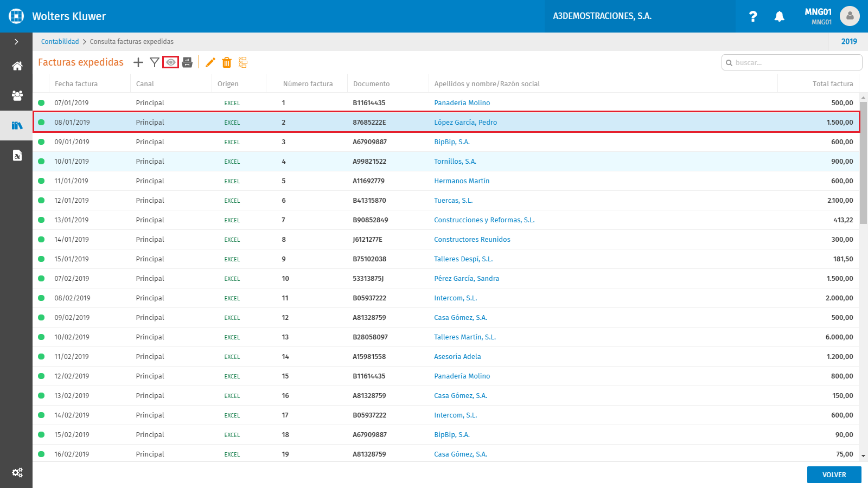Open Construcciones y Reformas, S.L. link

click(484, 220)
